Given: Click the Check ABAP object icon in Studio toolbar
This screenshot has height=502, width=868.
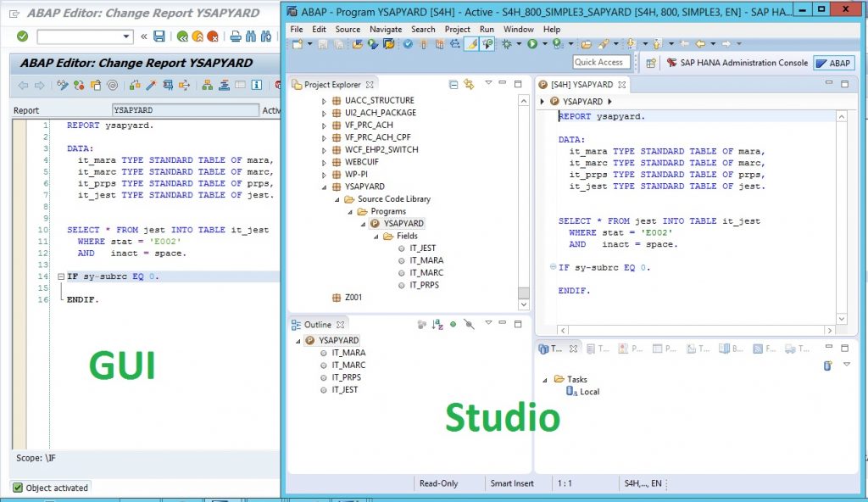Looking at the screenshot, I should [x=408, y=44].
